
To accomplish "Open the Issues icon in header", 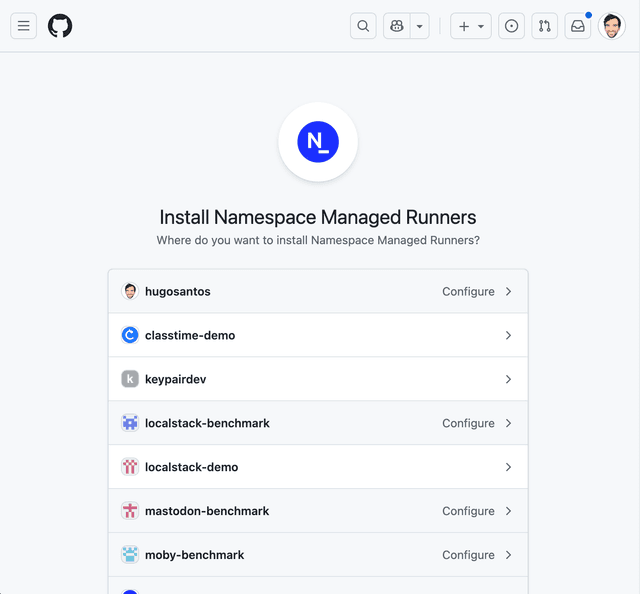I will click(x=511, y=26).
